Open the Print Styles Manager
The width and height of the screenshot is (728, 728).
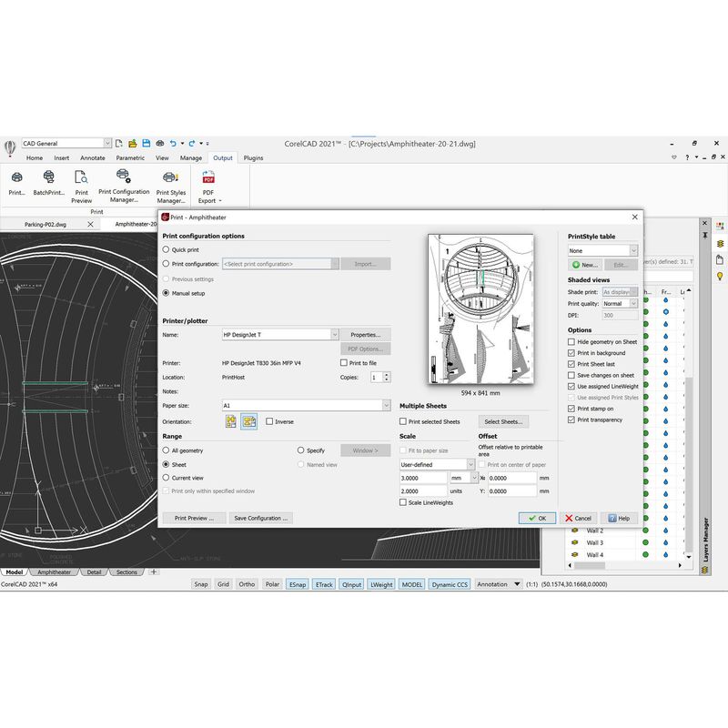click(171, 187)
